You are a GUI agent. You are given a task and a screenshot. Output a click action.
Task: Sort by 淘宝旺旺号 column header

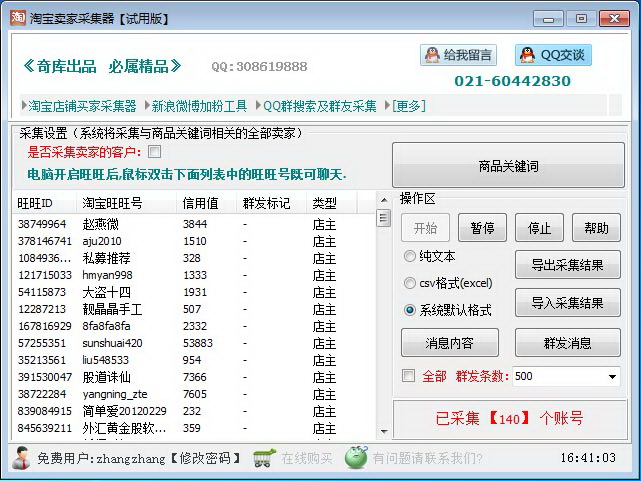click(126, 203)
